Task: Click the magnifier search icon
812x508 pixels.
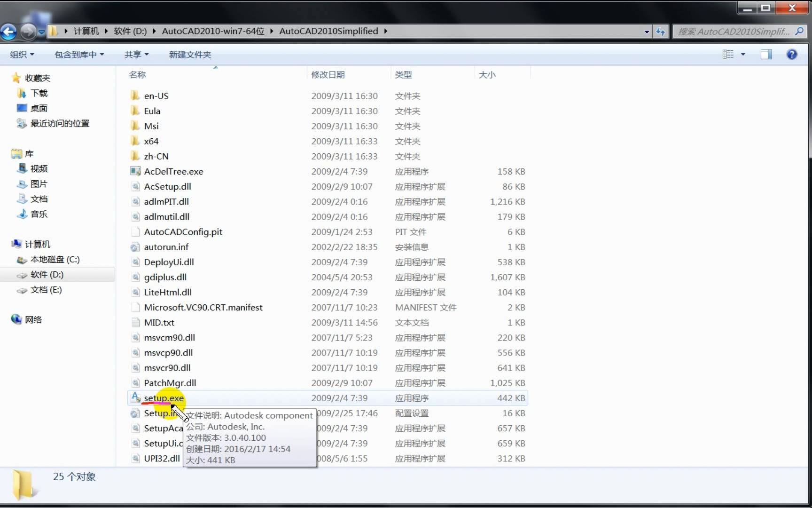Action: coord(799,32)
